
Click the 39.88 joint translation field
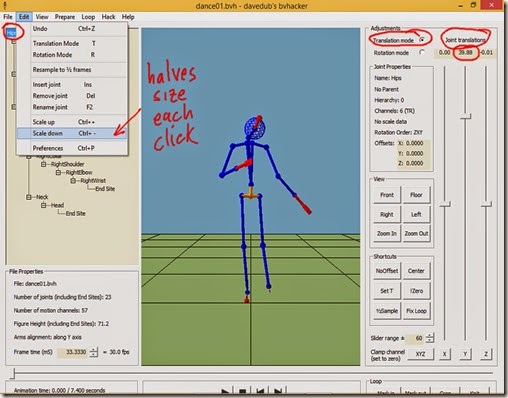[465, 53]
